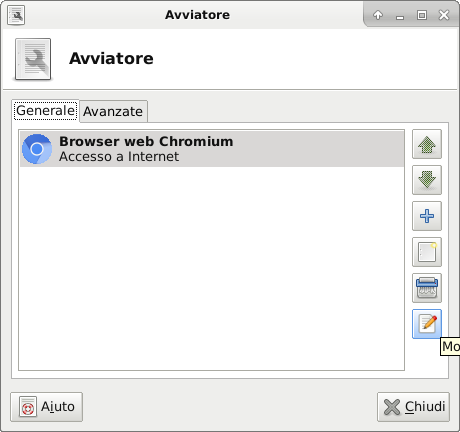
Task: Select the Generale tab
Action: [x=46, y=111]
